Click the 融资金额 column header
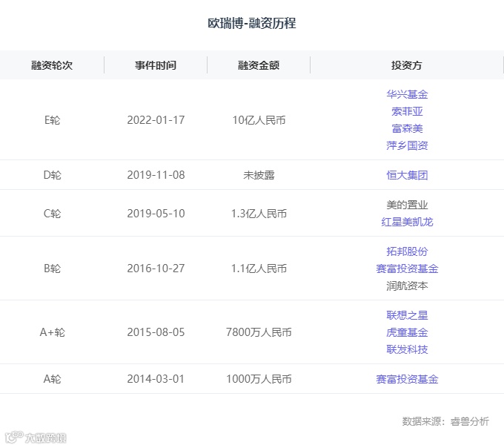 (x=259, y=65)
